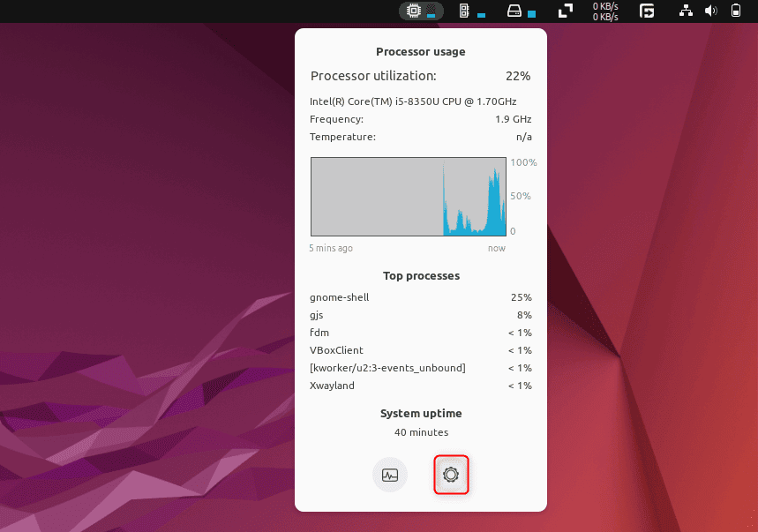Select the Xwayland process row
The image size is (758, 532).
[421, 386]
